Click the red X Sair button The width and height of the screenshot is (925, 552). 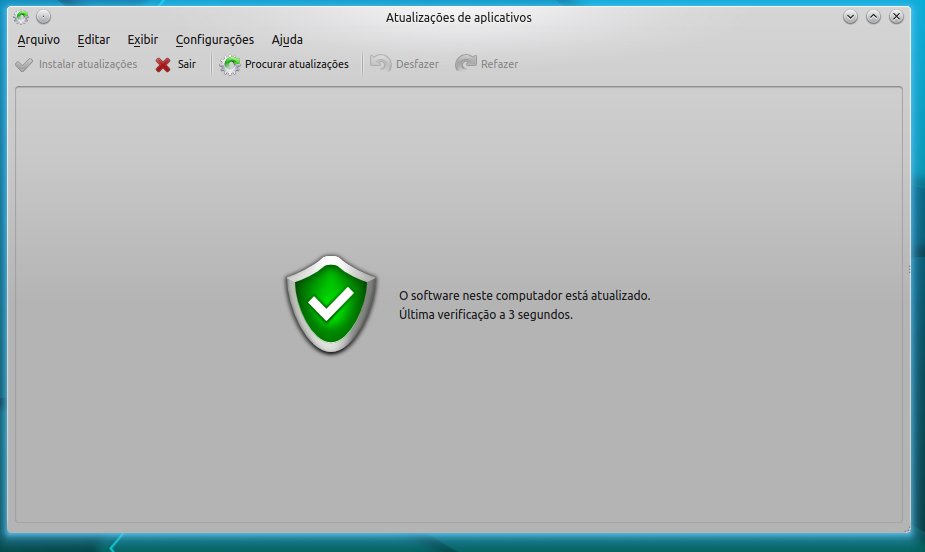pyautogui.click(x=175, y=64)
